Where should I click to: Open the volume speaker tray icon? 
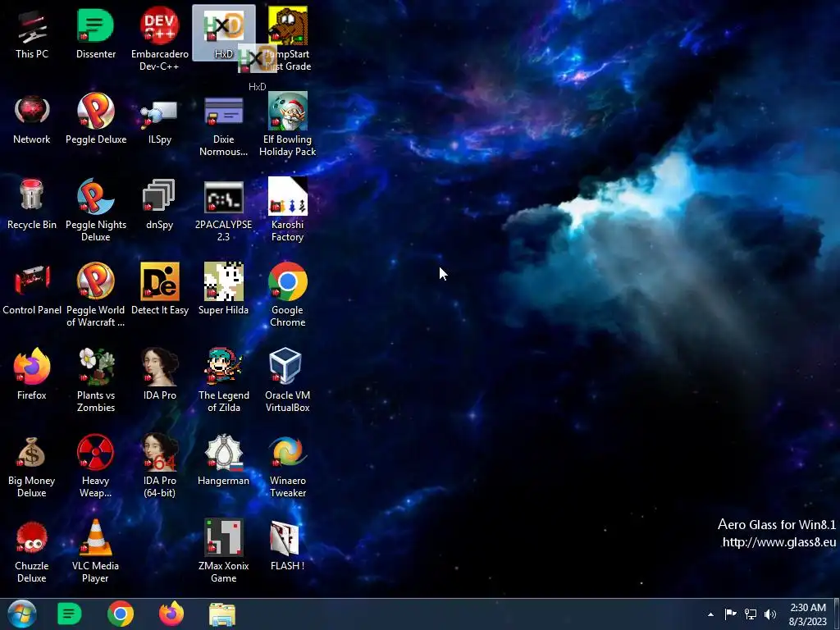(x=770, y=614)
